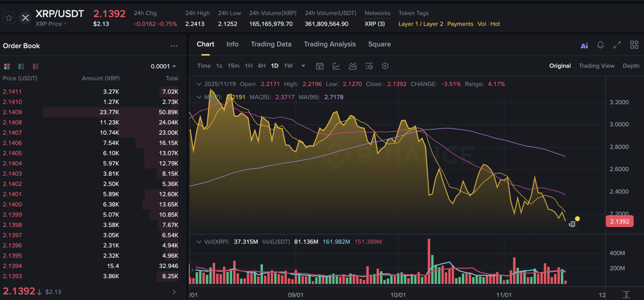This screenshot has height=300, width=644.
Task: Select the 1W interval on the chart
Action: pos(288,66)
